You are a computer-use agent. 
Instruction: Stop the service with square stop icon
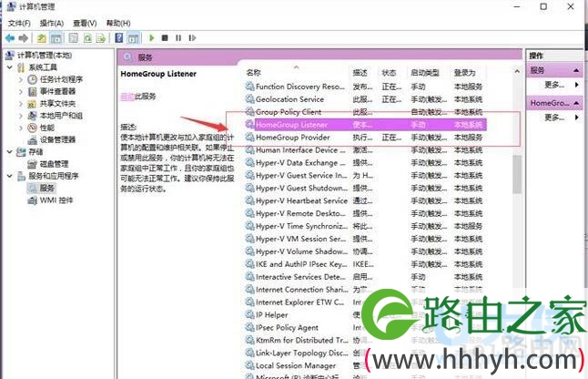[x=165, y=38]
